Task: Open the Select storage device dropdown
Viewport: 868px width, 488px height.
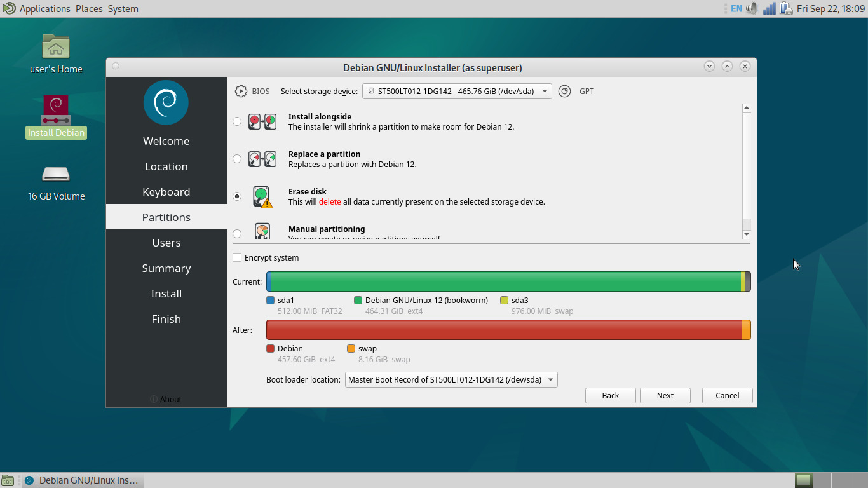Action: (x=457, y=91)
